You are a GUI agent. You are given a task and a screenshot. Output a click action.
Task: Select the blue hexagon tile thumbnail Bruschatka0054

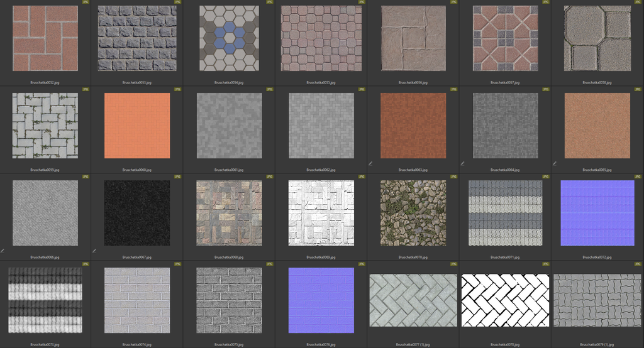(229, 38)
